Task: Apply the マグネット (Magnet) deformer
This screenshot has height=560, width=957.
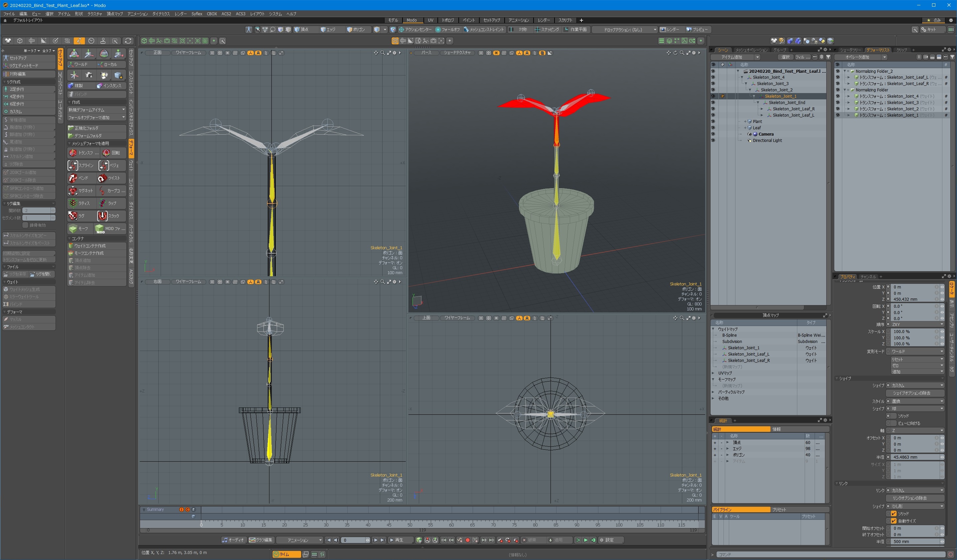Action: pos(81,190)
